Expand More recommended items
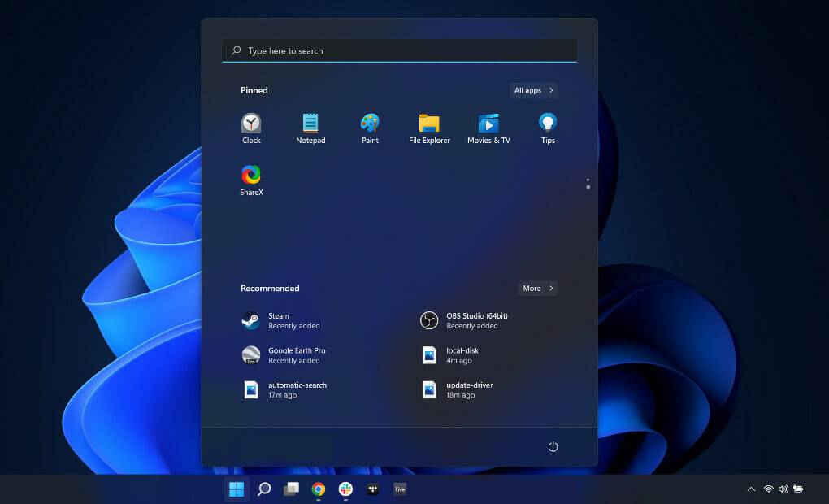 537,288
